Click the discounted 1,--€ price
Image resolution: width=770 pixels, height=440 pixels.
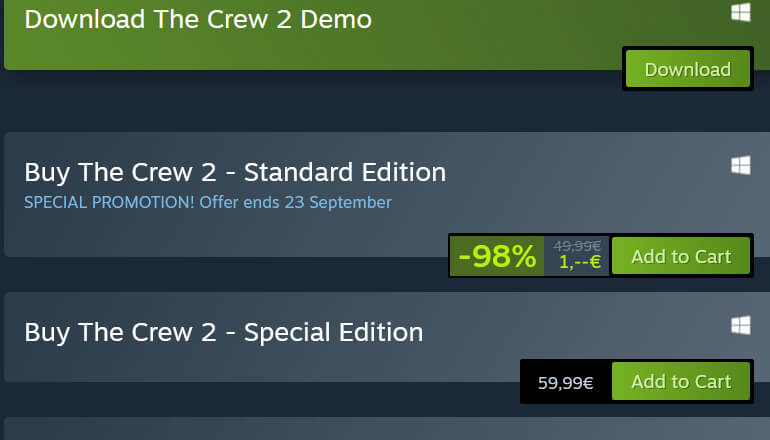click(579, 262)
